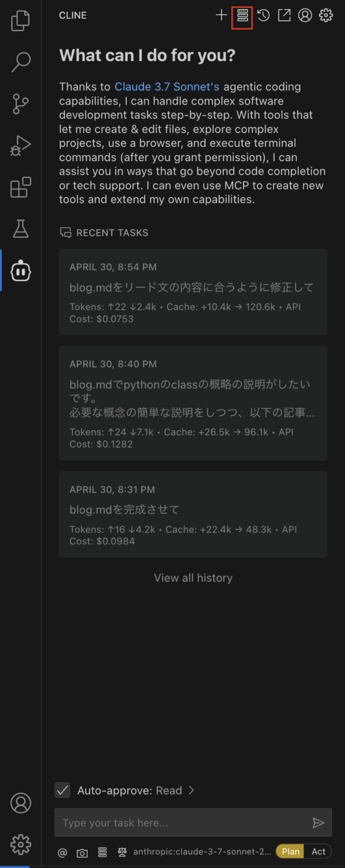Select the Cline robot icon in sidebar

click(20, 271)
